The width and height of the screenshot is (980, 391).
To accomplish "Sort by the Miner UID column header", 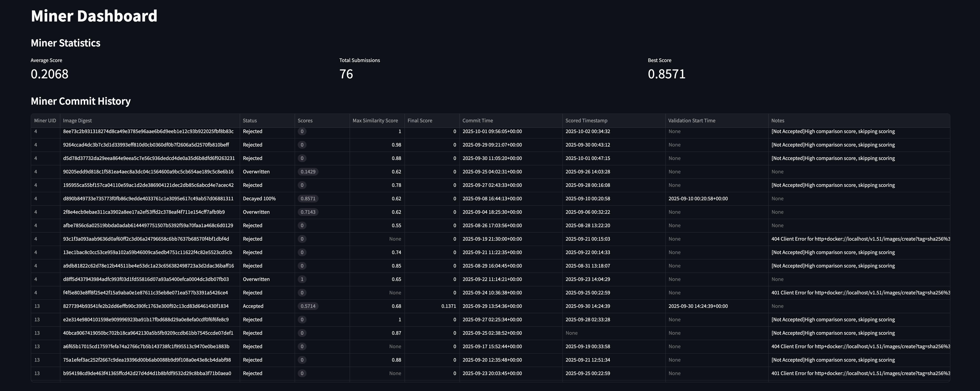I will (45, 121).
